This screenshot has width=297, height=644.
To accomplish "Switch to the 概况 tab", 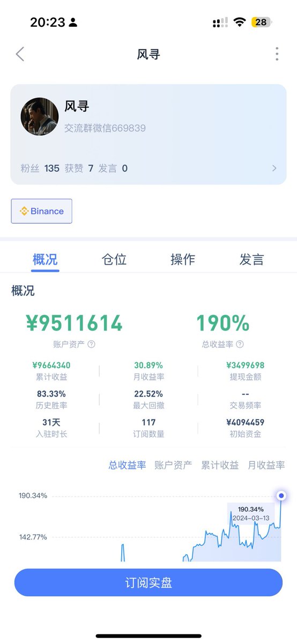I will tap(45, 259).
